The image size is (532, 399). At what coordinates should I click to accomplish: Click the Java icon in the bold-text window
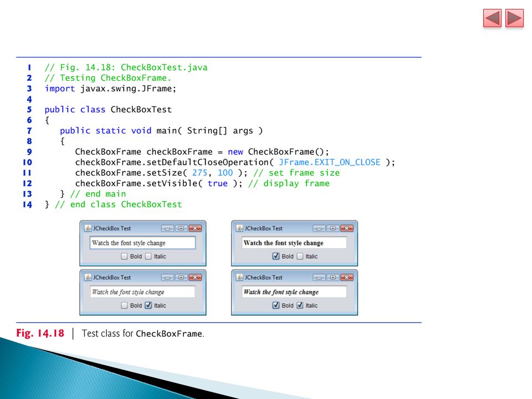[x=239, y=228]
